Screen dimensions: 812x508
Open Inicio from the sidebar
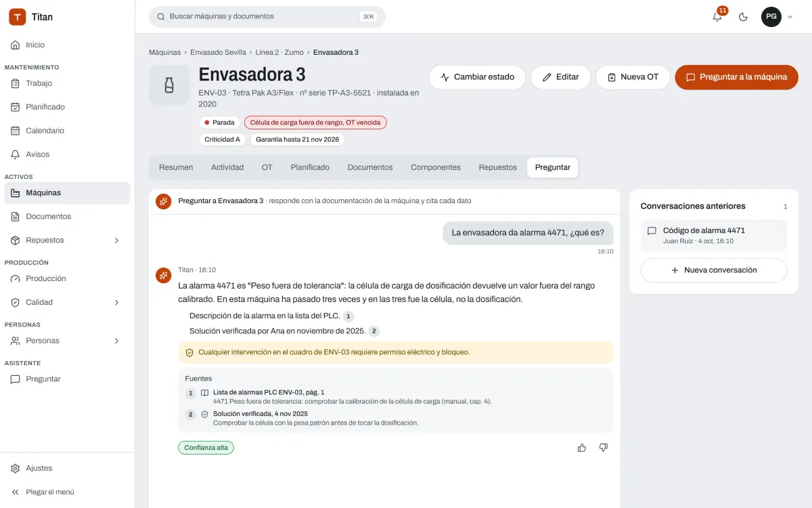(67, 45)
